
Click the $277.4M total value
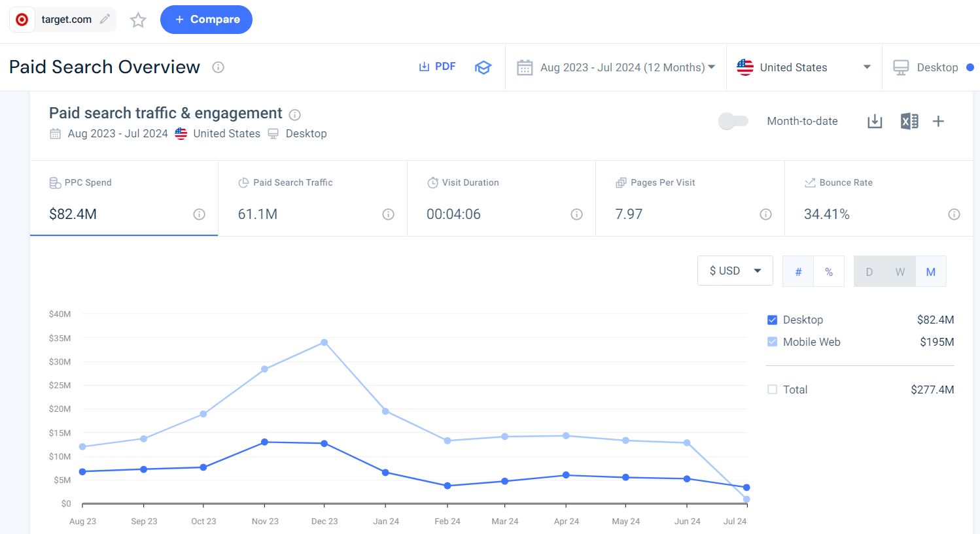coord(932,390)
